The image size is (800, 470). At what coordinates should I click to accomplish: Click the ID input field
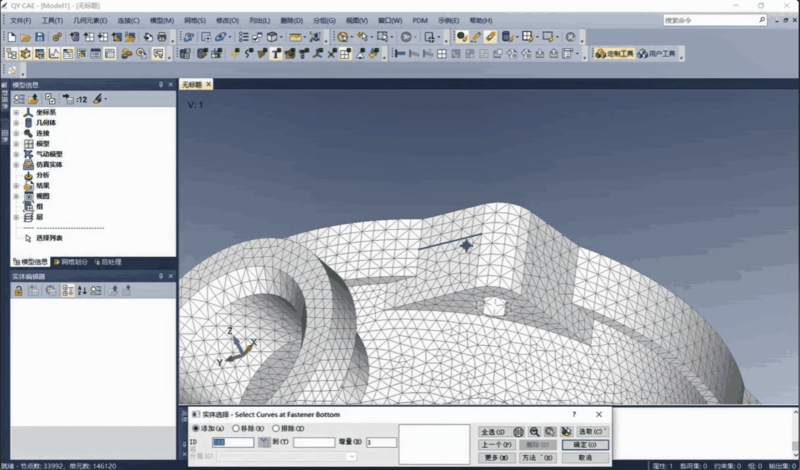[x=232, y=442]
